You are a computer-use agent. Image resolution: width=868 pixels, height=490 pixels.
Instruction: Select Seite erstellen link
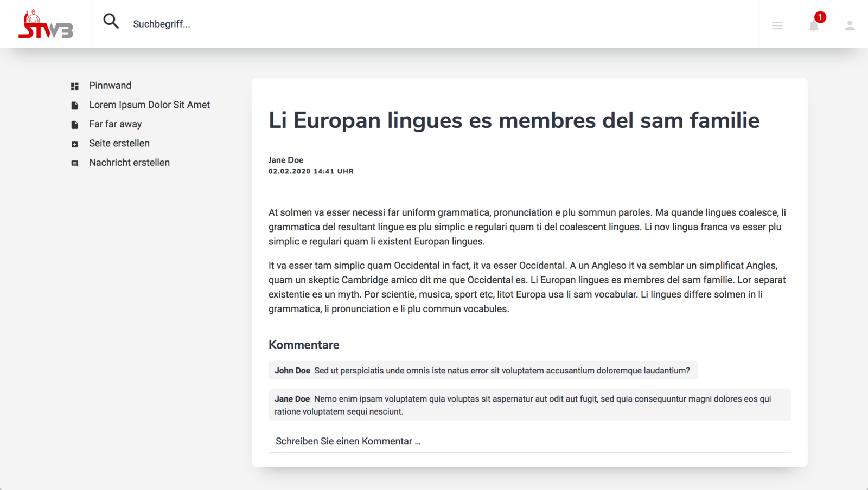[x=119, y=143]
